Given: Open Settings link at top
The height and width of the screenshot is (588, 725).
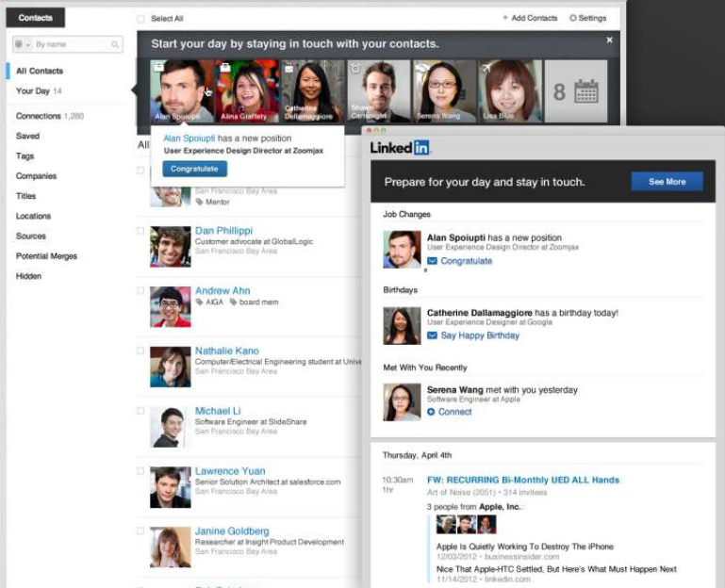Looking at the screenshot, I should [x=592, y=18].
